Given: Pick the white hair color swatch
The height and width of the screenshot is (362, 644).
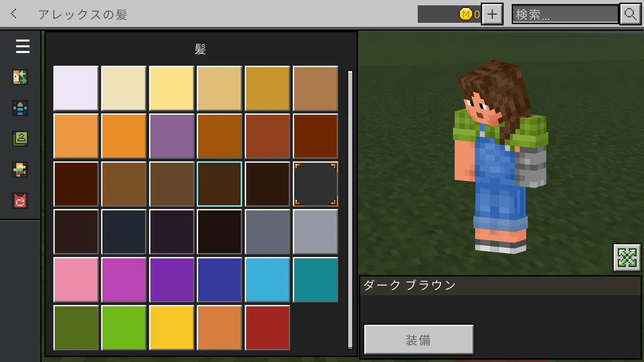Looking at the screenshot, I should pyautogui.click(x=76, y=88).
